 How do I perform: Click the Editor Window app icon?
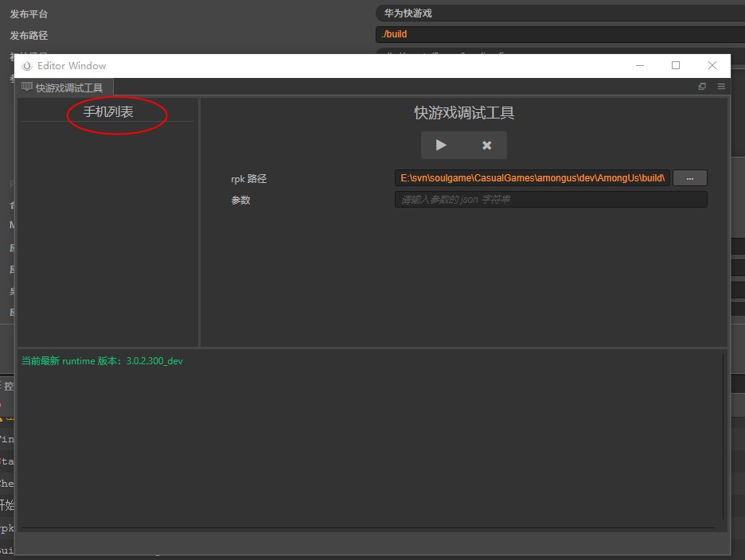click(x=27, y=65)
